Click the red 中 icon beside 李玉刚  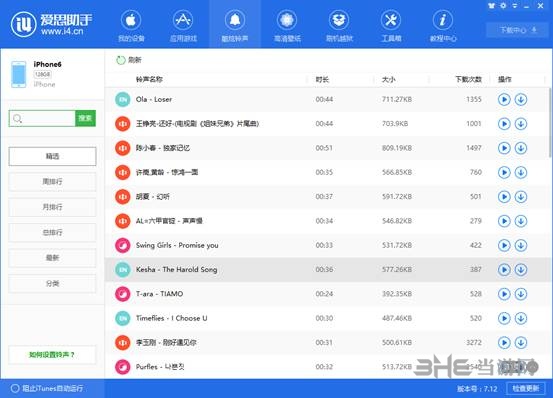tap(123, 343)
